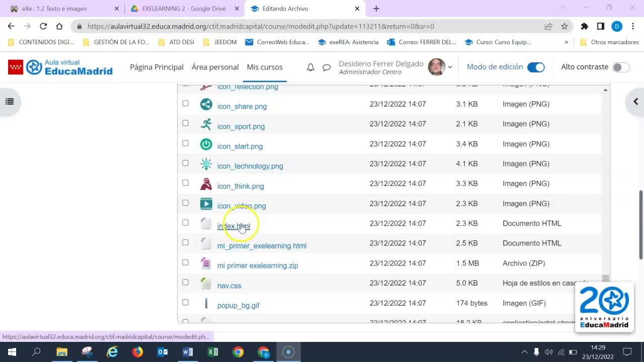Click the nav.css file icon

(x=206, y=284)
